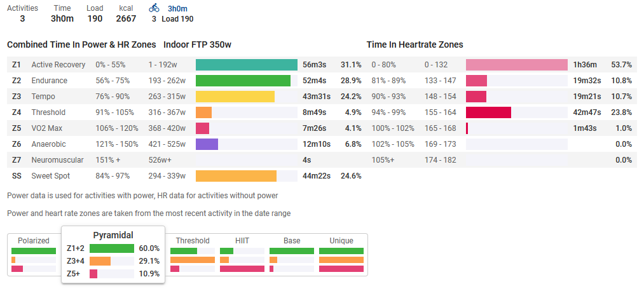Click the Time In Heartrate Zones heading
Image resolution: width=644 pixels, height=291 pixels.
414,44
